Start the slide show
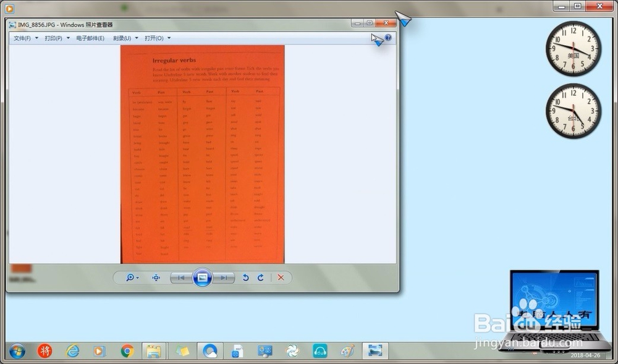 click(202, 277)
